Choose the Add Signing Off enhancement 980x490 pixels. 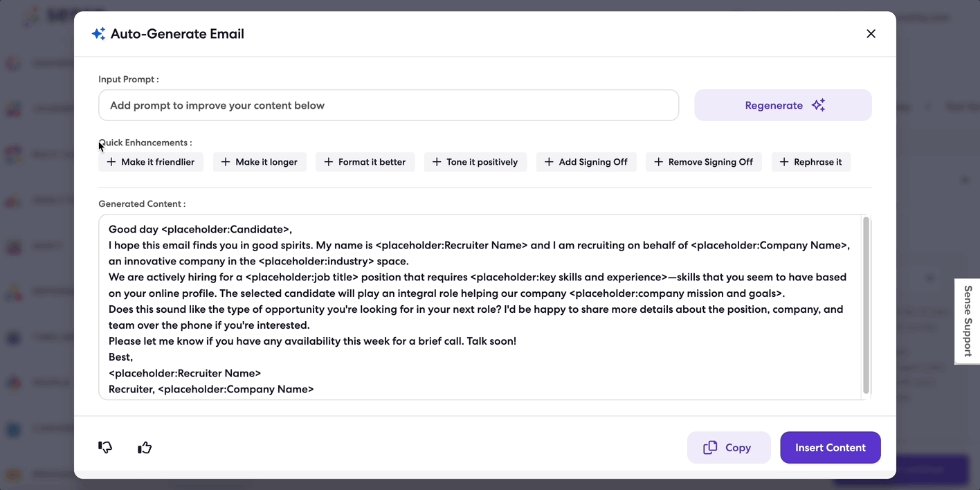[x=586, y=162]
